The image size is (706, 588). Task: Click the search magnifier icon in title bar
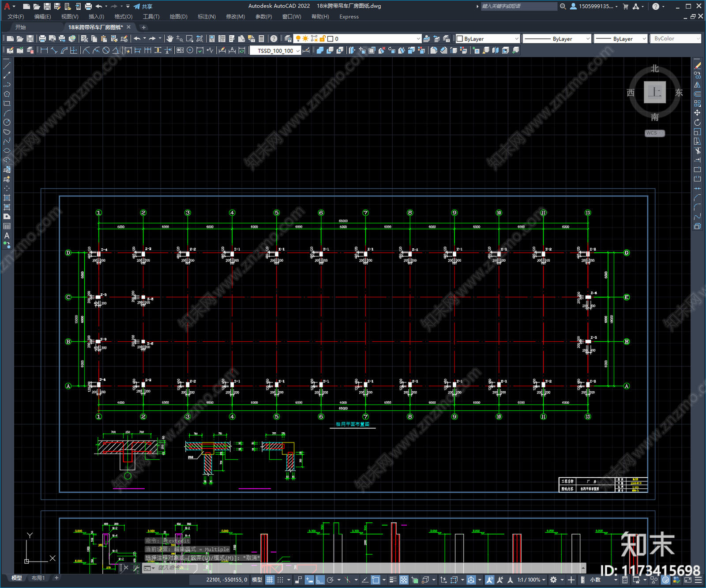563,6
